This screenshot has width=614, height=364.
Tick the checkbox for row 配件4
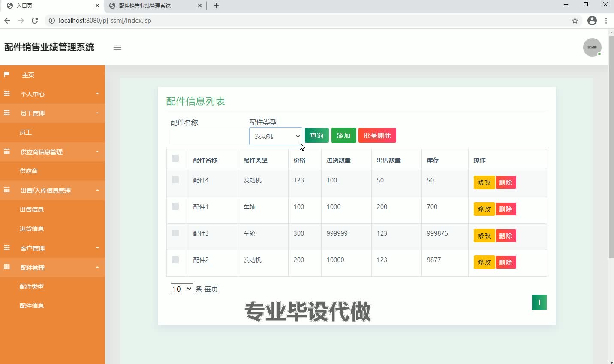click(175, 180)
